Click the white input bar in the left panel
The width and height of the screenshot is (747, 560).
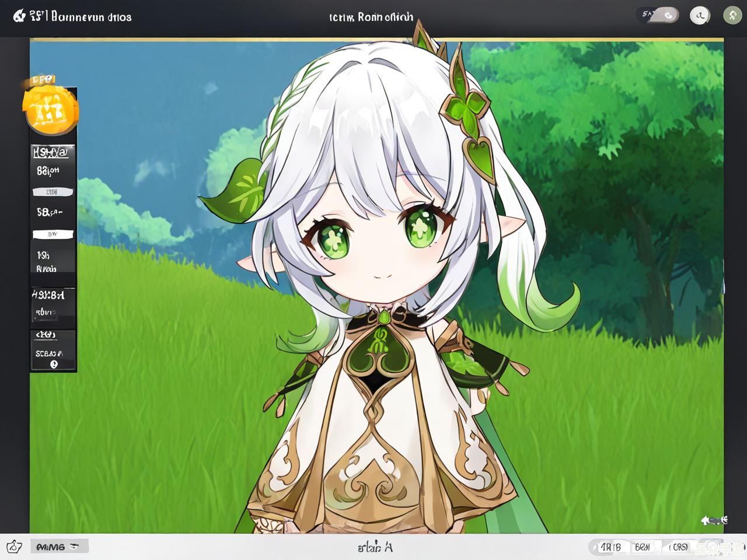click(x=53, y=235)
